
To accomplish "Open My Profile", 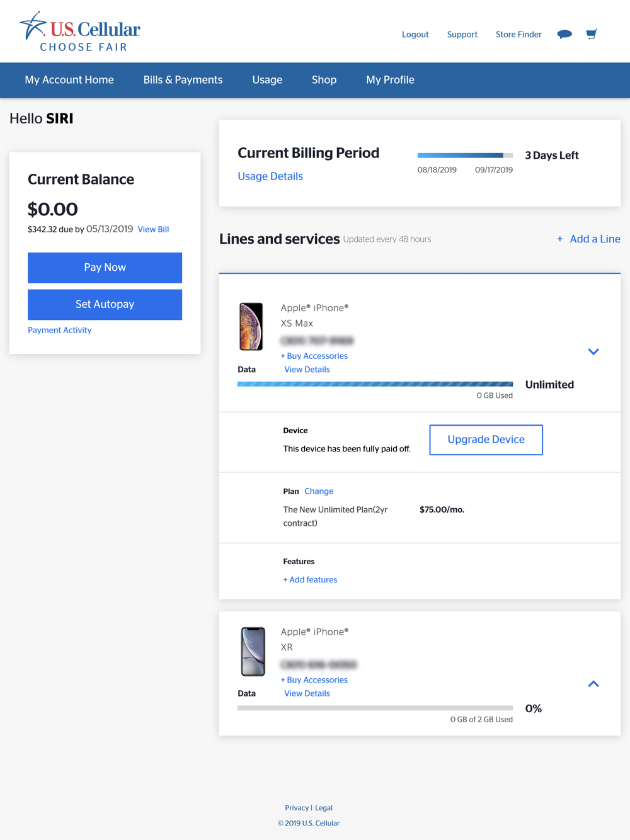I will 390,80.
